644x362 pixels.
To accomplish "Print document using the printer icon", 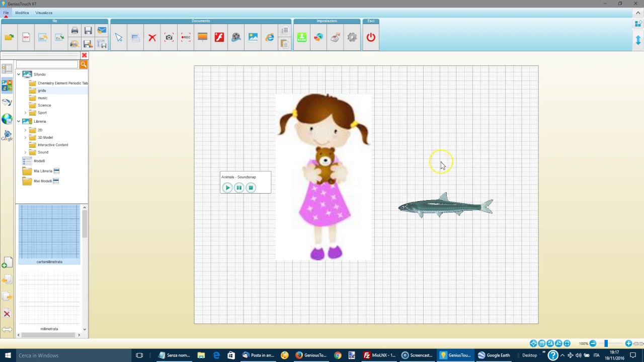I will click(x=74, y=31).
